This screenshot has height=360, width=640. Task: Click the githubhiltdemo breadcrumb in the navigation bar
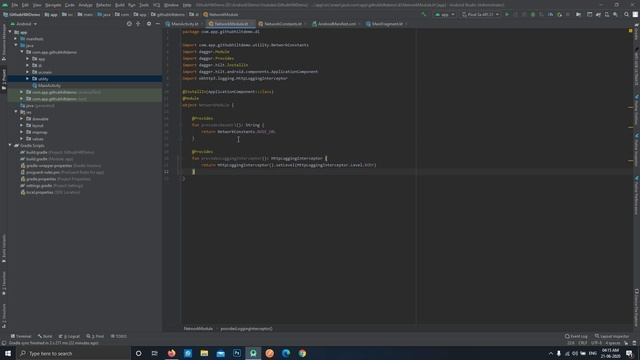168,14
